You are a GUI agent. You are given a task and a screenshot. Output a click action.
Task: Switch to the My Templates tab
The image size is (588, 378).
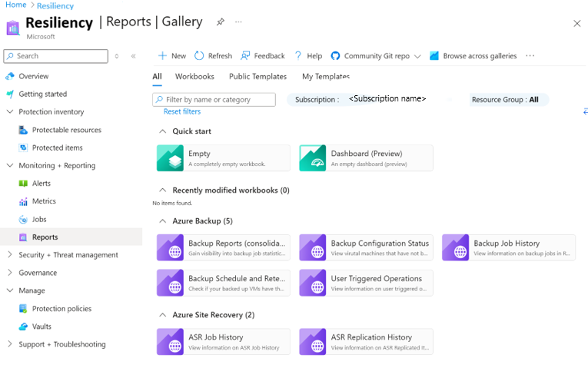point(326,77)
